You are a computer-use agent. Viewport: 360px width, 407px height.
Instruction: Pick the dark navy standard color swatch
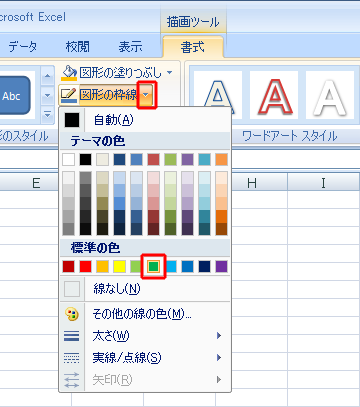pyautogui.click(x=204, y=267)
